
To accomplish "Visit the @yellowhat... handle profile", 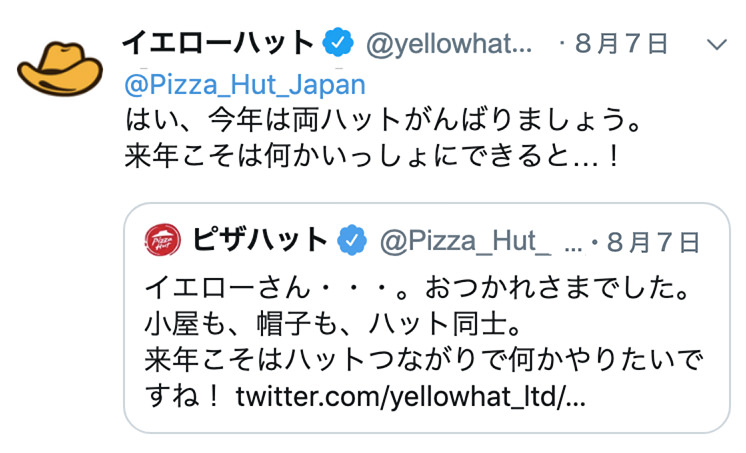I will click(449, 44).
